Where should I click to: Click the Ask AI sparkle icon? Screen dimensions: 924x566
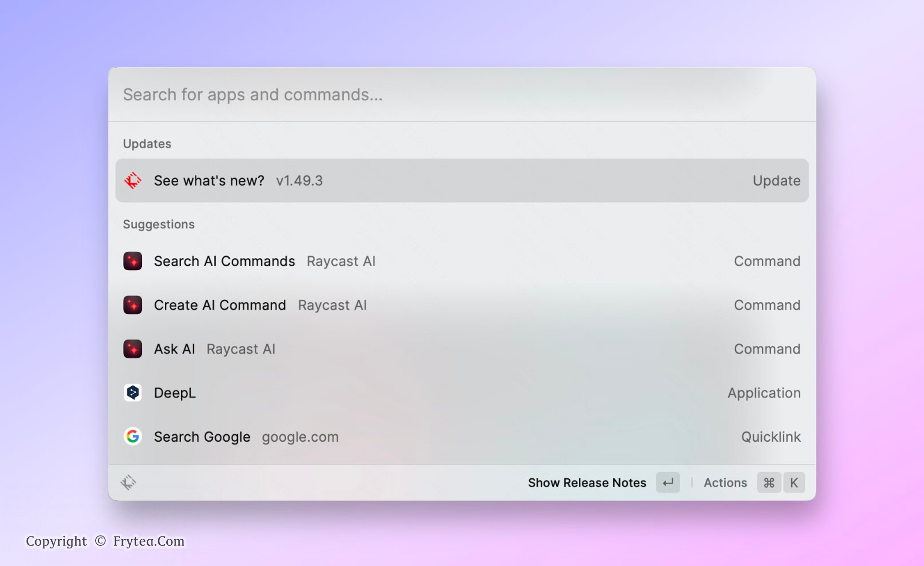tap(133, 349)
